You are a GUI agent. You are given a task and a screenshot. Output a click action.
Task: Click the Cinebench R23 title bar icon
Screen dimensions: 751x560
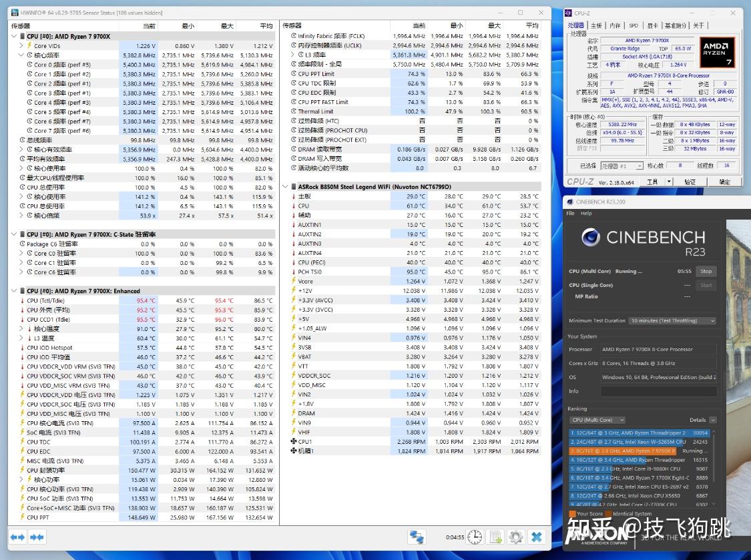pos(570,202)
